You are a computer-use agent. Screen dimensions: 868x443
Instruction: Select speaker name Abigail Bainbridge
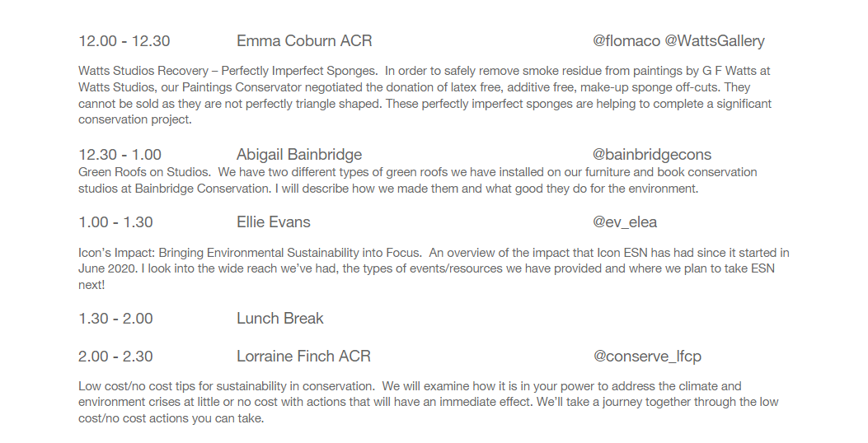[x=299, y=154]
